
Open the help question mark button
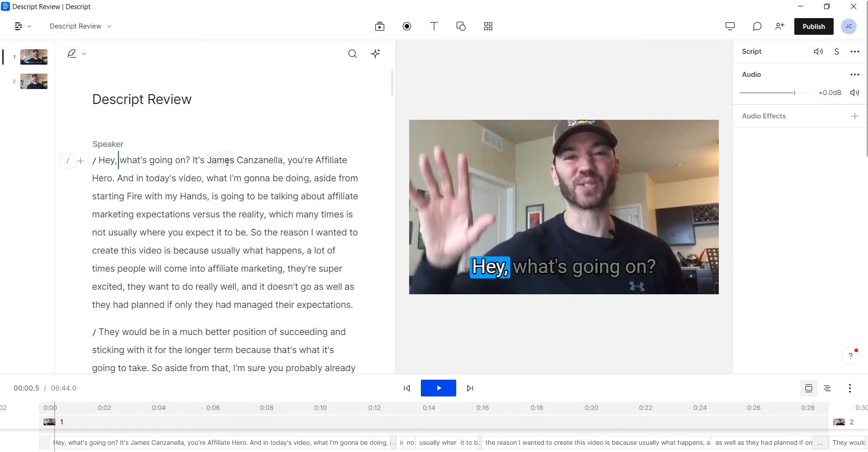pos(850,356)
